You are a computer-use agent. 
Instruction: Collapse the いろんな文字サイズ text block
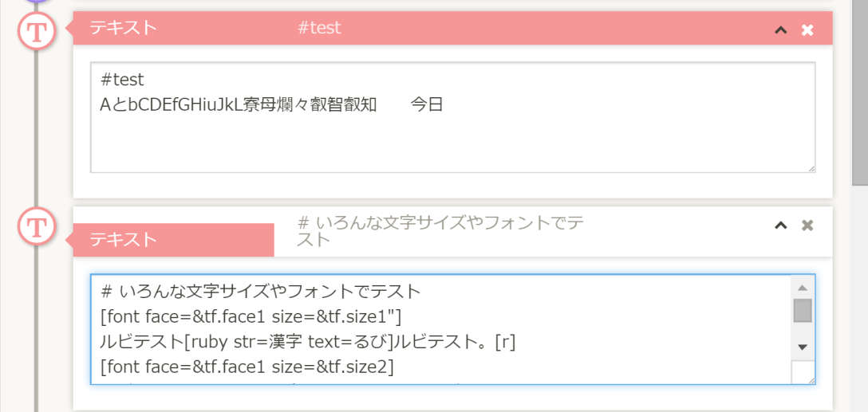pyautogui.click(x=781, y=226)
